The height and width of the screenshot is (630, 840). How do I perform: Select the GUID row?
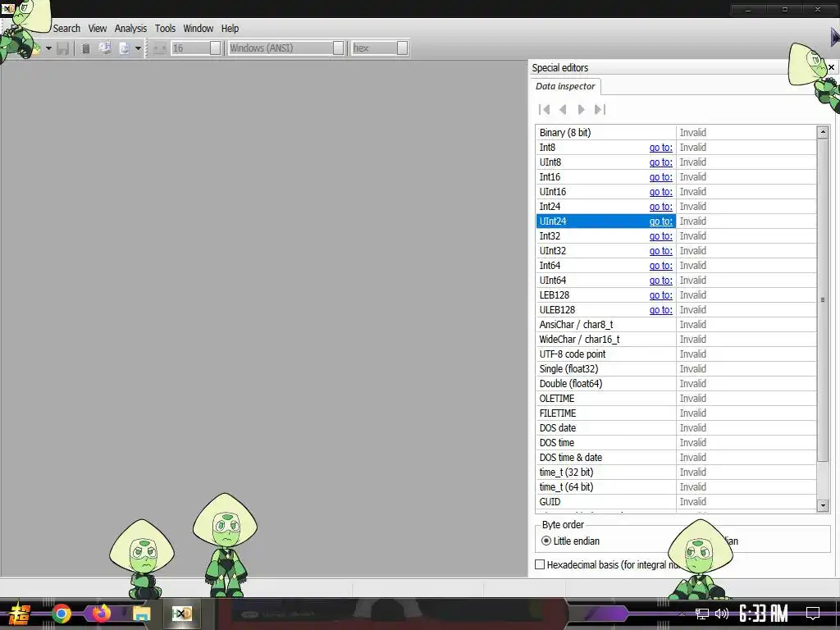[676, 502]
